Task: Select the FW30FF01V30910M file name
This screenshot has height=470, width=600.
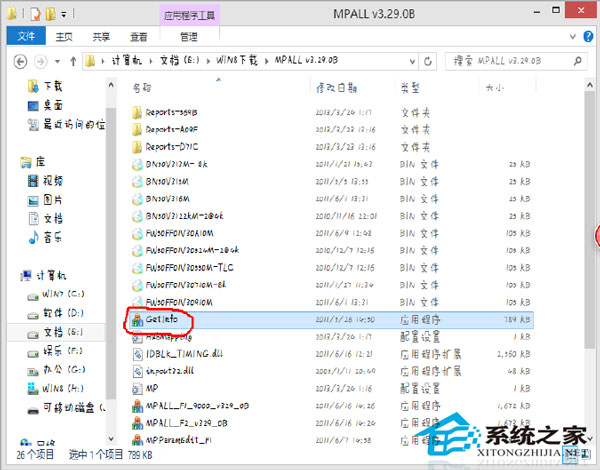Action: [179, 302]
